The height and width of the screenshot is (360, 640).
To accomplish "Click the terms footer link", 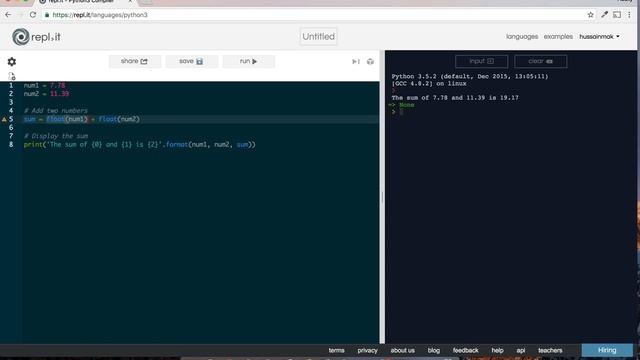I will pyautogui.click(x=336, y=350).
